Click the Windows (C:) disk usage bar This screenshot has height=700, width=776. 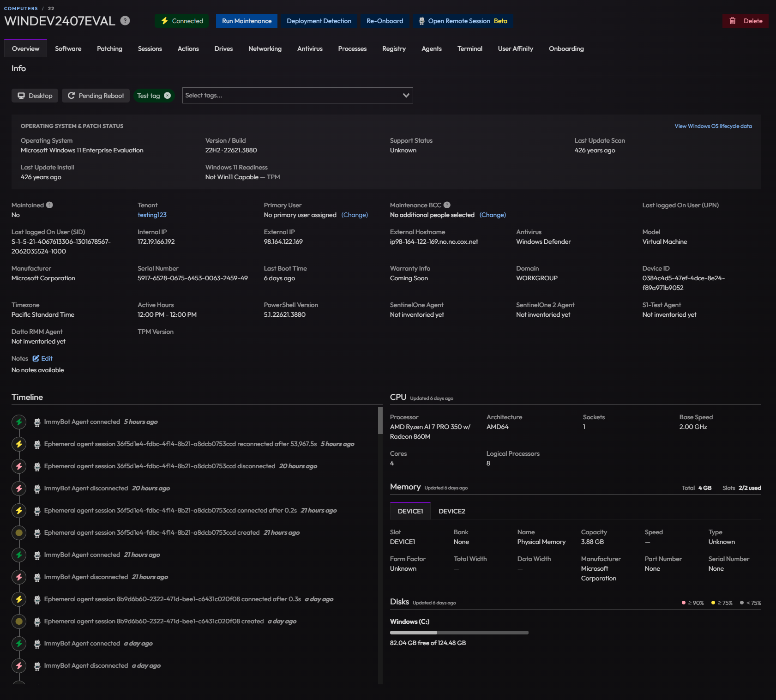coord(459,633)
